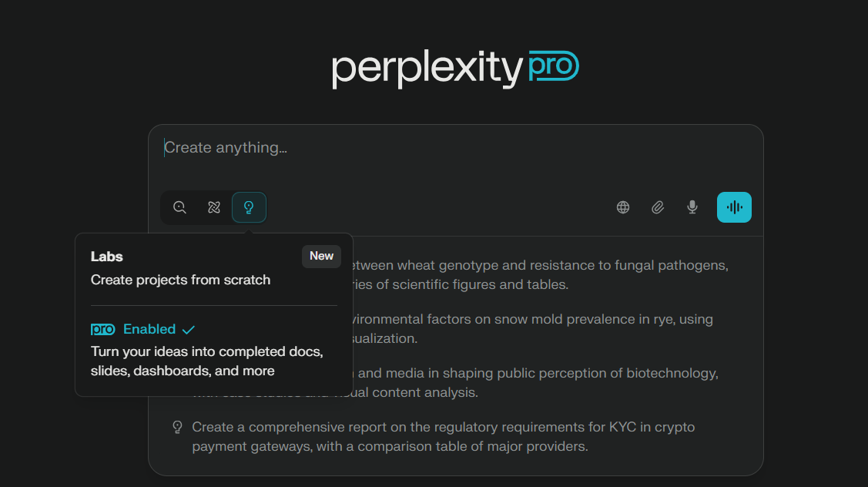Select the Labs lightbulb mode icon
868x487 pixels.
[249, 207]
